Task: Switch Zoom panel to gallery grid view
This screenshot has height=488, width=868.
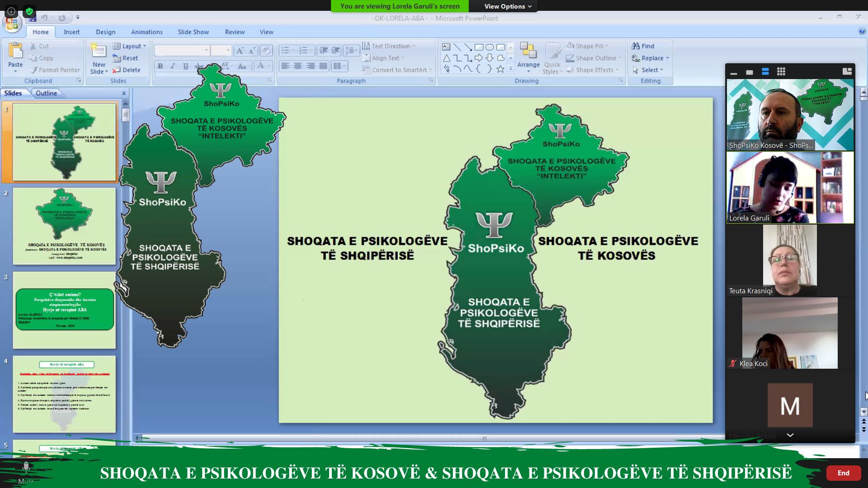Action: pos(781,71)
